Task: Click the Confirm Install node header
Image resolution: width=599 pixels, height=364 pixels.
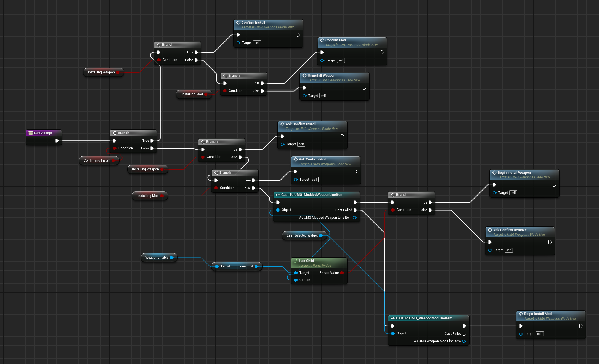Action: pos(268,25)
